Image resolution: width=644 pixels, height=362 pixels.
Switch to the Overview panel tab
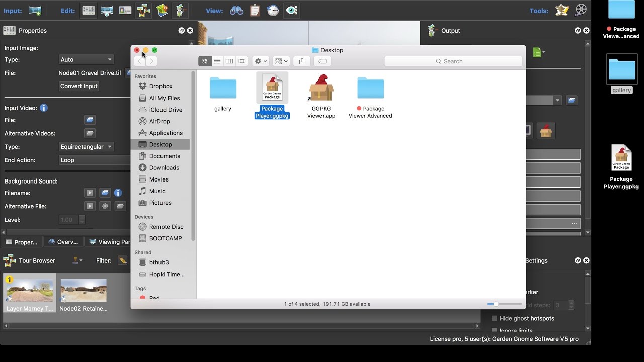coord(63,242)
